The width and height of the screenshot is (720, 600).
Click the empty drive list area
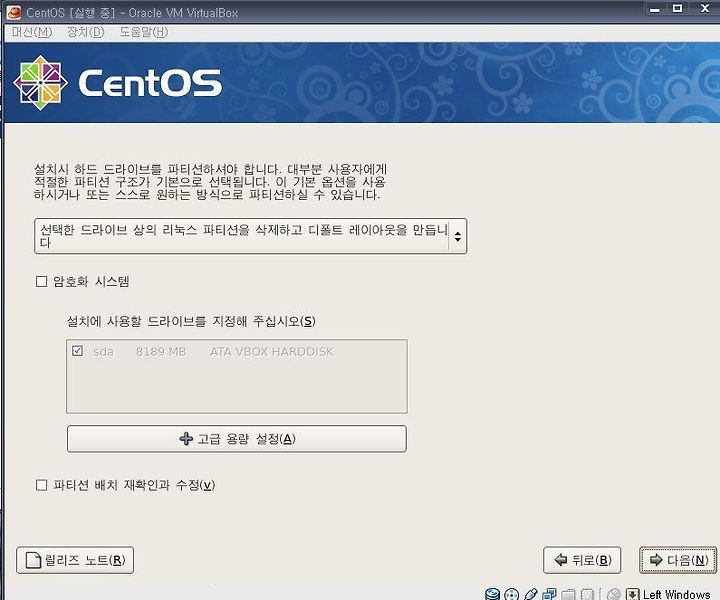(x=236, y=387)
